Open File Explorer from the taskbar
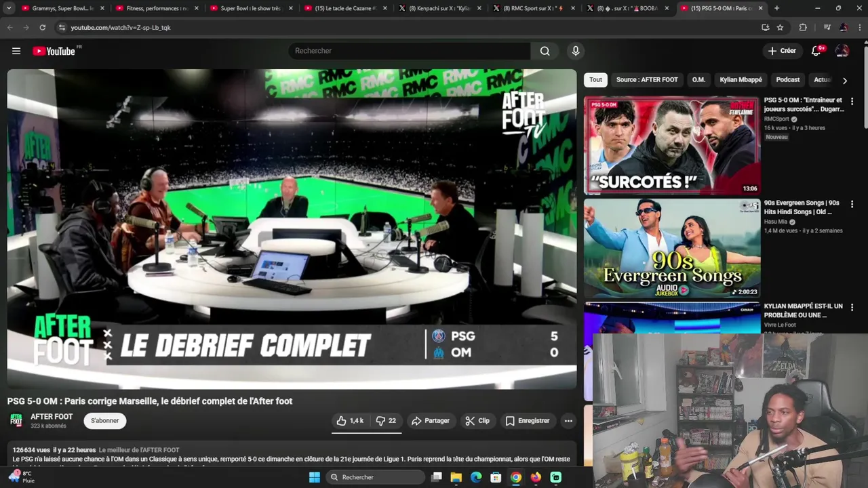Viewport: 868px width, 488px height. [x=456, y=477]
